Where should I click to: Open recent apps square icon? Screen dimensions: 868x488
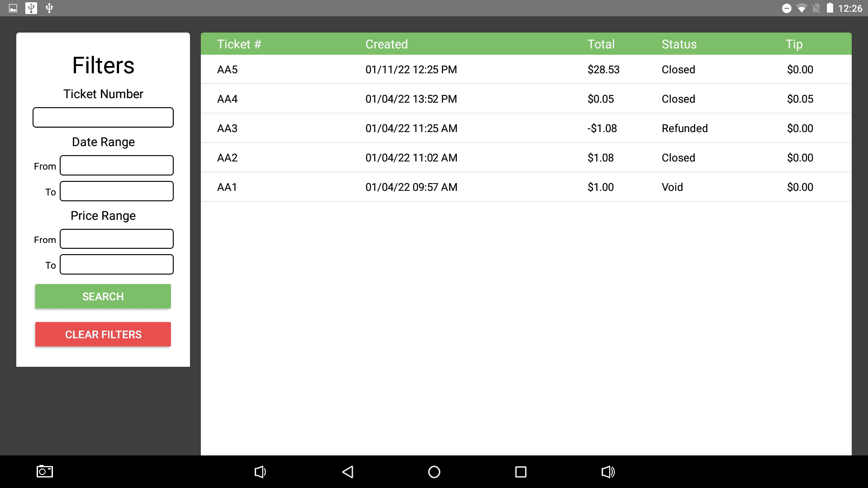tap(521, 472)
